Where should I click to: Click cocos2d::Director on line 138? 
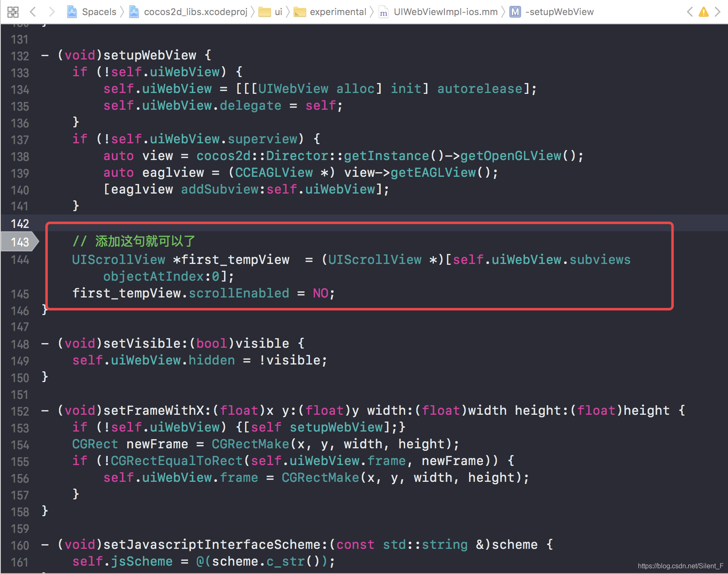click(262, 155)
